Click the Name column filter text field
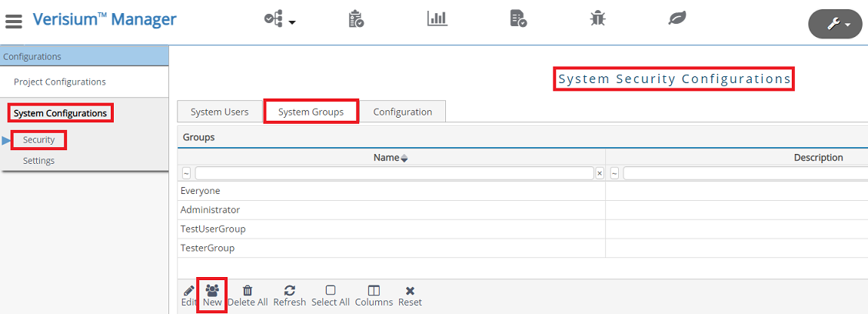The image size is (868, 314). 394,173
